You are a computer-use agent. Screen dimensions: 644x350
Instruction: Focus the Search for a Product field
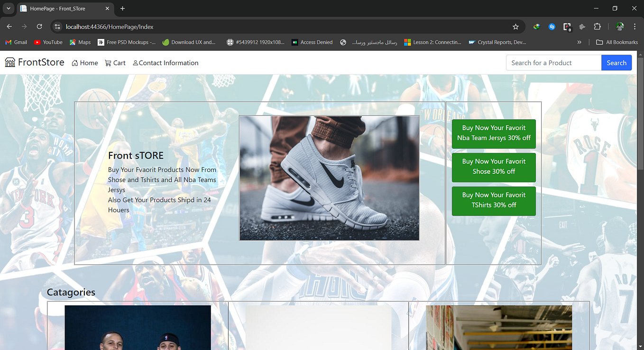[553, 63]
